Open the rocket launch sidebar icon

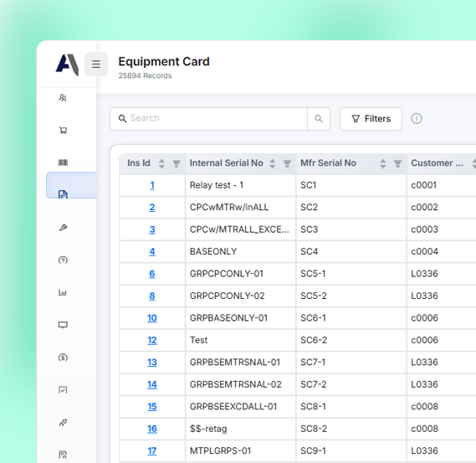[x=63, y=422]
